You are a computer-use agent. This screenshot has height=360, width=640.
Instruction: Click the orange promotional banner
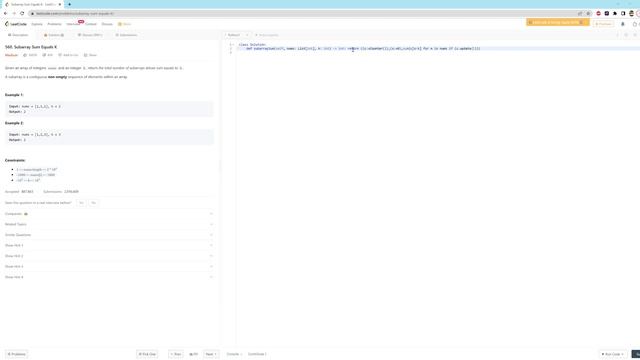click(557, 22)
